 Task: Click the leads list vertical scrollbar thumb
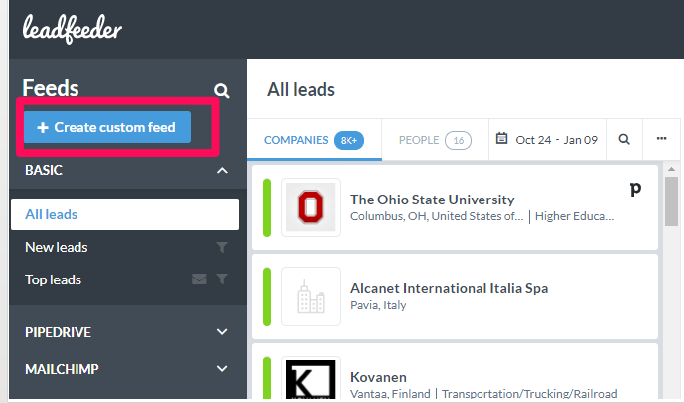(671, 201)
